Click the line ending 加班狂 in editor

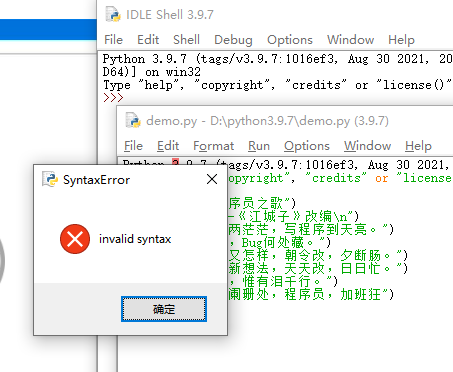[x=311, y=294]
